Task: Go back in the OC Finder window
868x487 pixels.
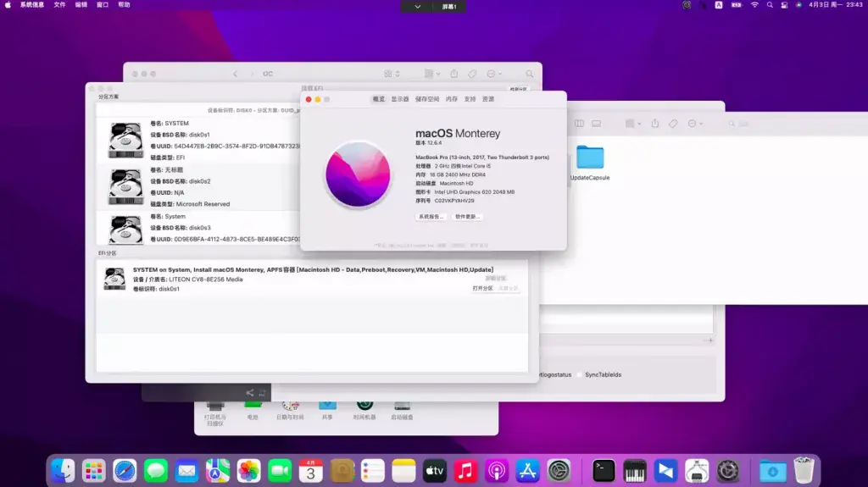Action: (236, 74)
